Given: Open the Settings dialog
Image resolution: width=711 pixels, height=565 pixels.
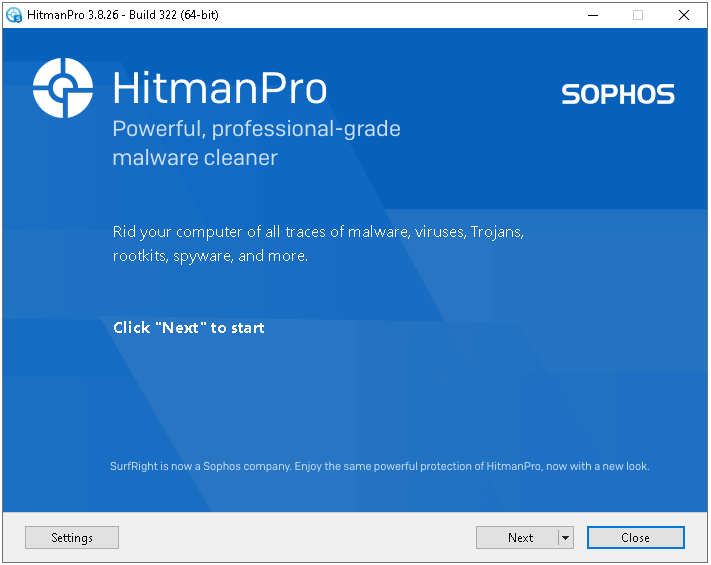Looking at the screenshot, I should (72, 537).
